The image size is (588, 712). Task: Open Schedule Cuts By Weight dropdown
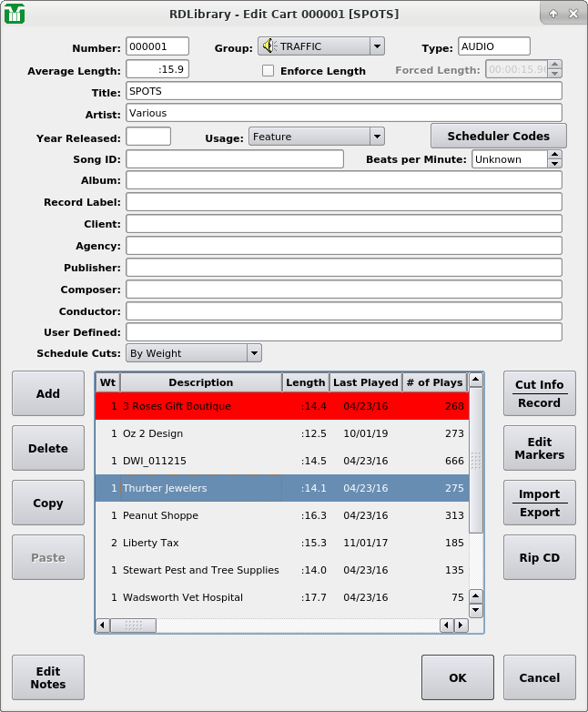point(254,353)
